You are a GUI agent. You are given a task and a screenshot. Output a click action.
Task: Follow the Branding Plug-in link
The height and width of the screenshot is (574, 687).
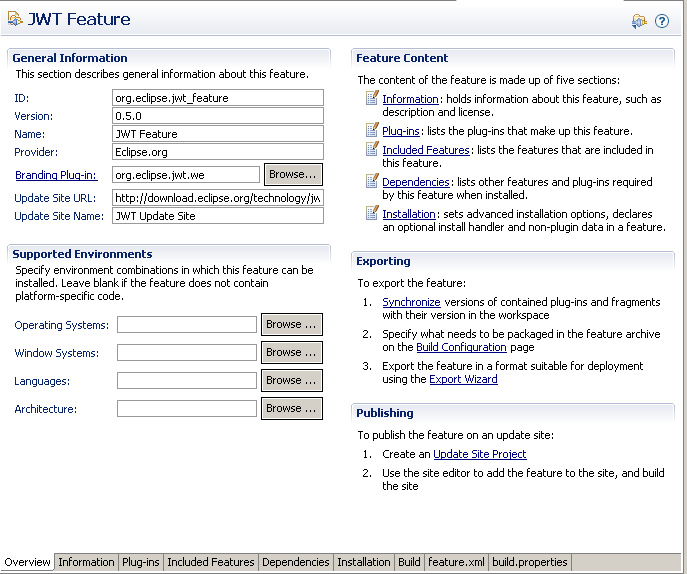point(56,175)
